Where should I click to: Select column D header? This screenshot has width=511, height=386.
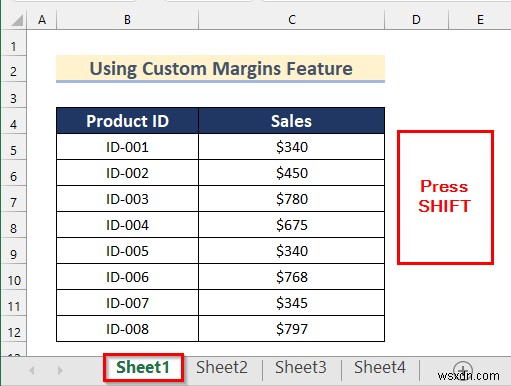(x=416, y=20)
